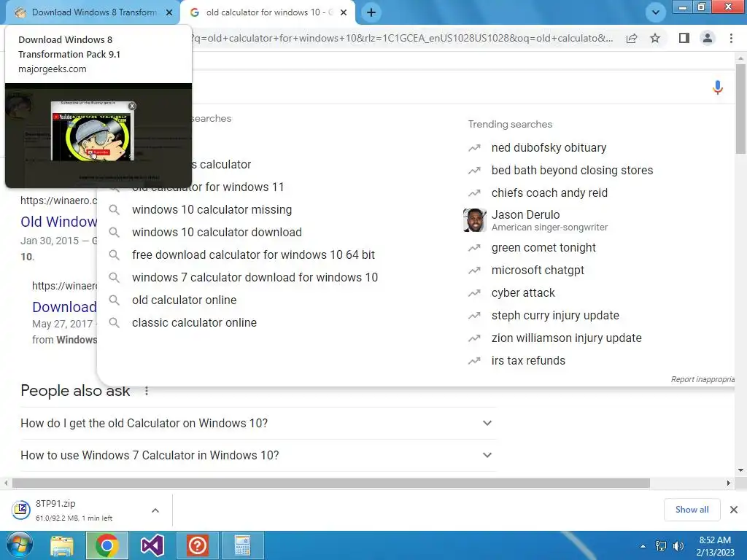
Task: Show hidden system tray icons
Action: click(643, 546)
